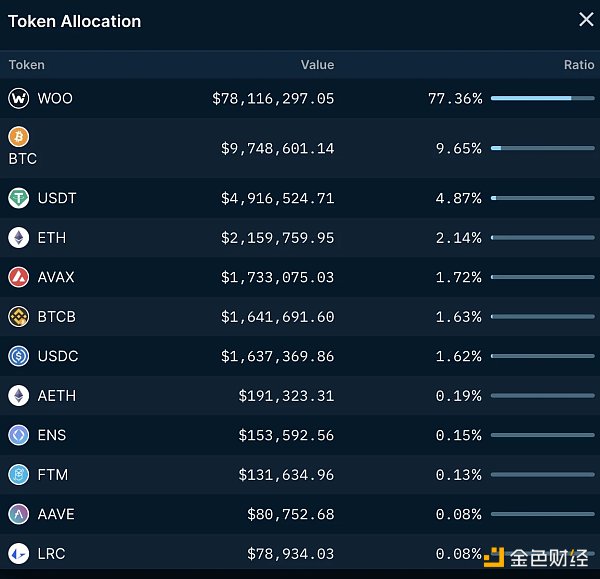Sort by the Ratio column header

(578, 65)
